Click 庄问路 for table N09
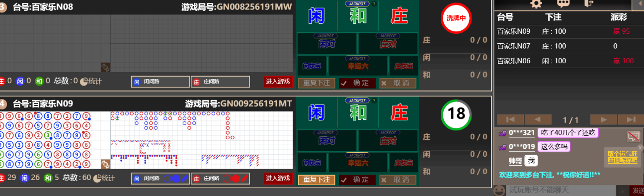 tap(221, 179)
